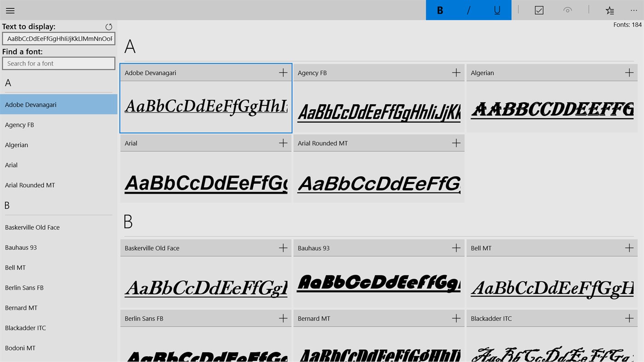Image resolution: width=644 pixels, height=362 pixels.
Task: Select Arial Rounded MT in the sidebar
Action: 58,185
